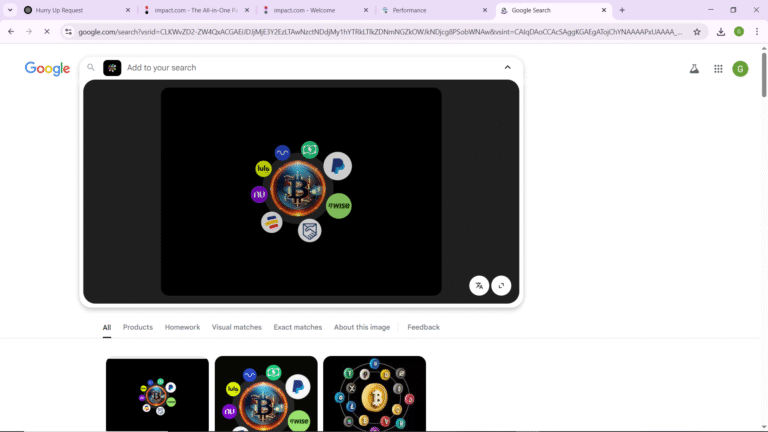
Task: Open third result with gold coin ring
Action: [x=374, y=394]
